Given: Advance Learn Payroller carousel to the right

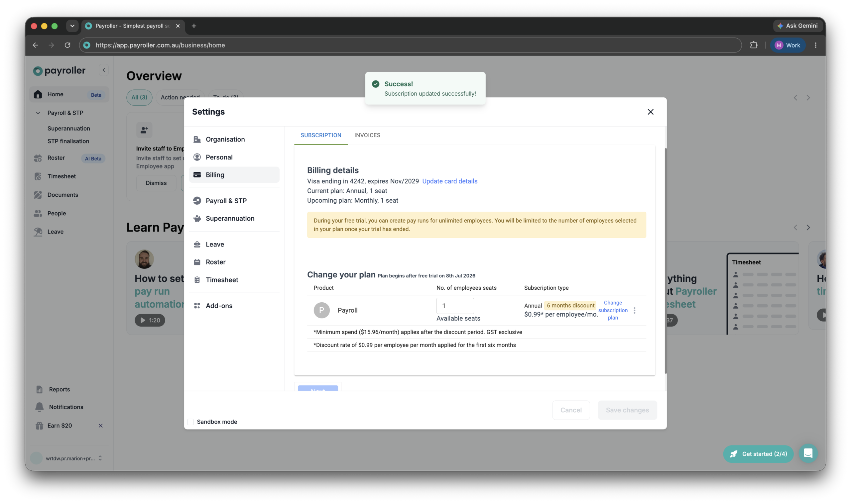Looking at the screenshot, I should coord(808,227).
